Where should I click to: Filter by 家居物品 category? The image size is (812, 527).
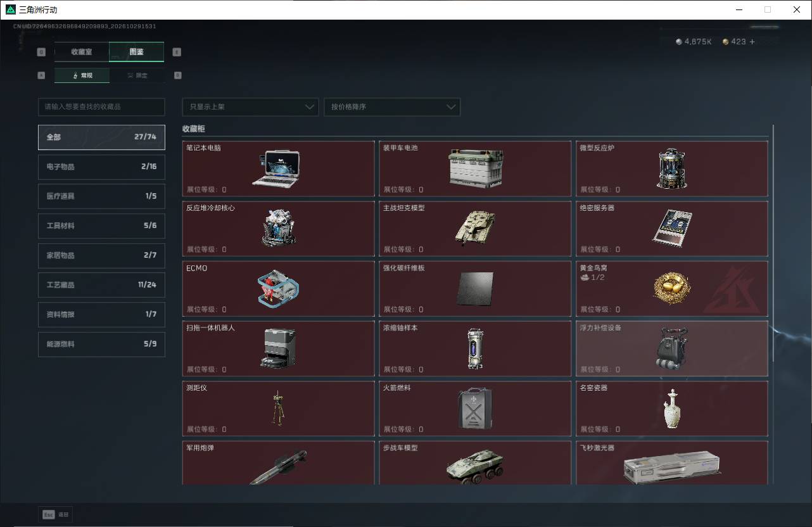click(101, 255)
